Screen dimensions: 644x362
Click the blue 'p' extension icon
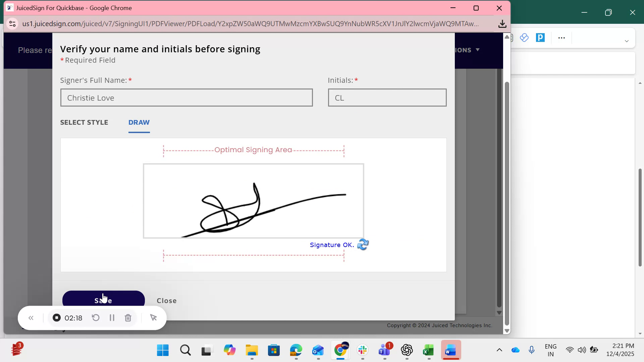click(x=540, y=38)
